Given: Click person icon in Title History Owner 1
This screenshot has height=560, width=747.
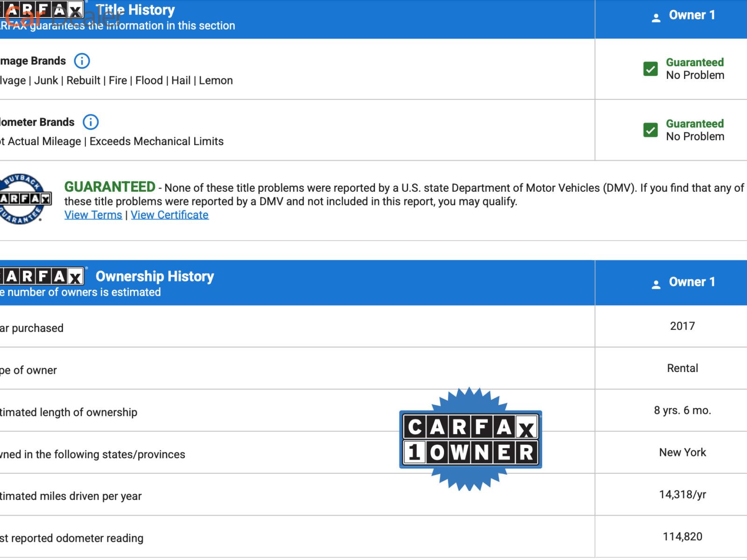Looking at the screenshot, I should coord(656,18).
